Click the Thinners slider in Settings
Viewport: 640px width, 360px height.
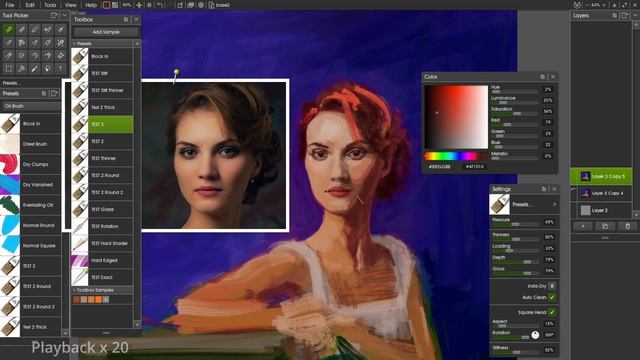[516, 239]
